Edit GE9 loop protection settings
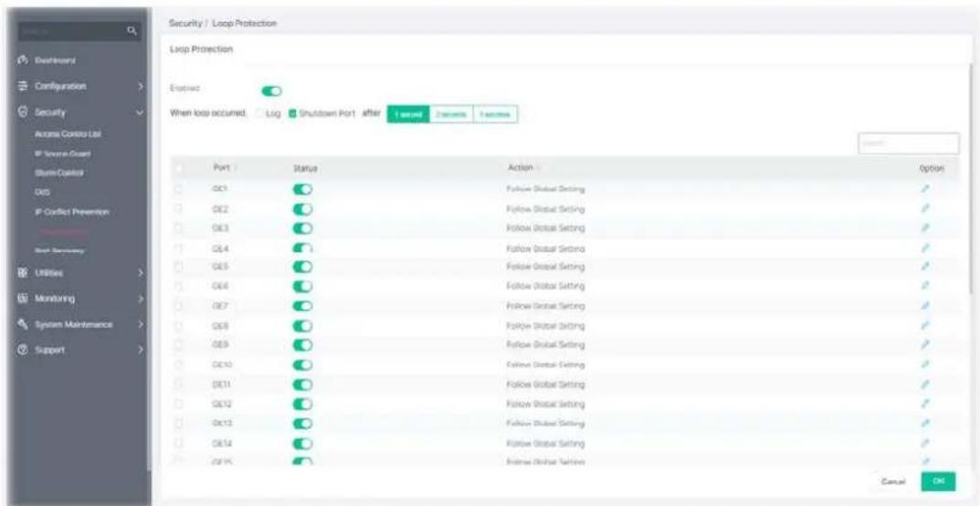This screenshot has height=506, width=980. point(925,345)
